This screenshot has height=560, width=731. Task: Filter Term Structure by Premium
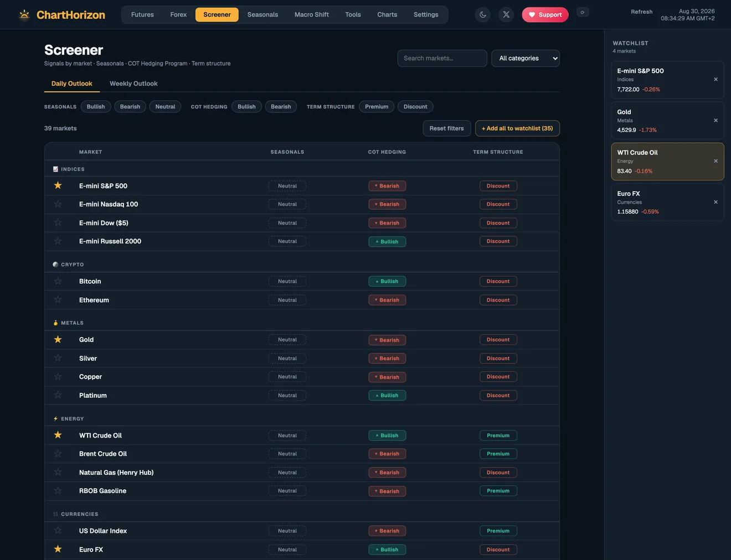[x=377, y=107]
